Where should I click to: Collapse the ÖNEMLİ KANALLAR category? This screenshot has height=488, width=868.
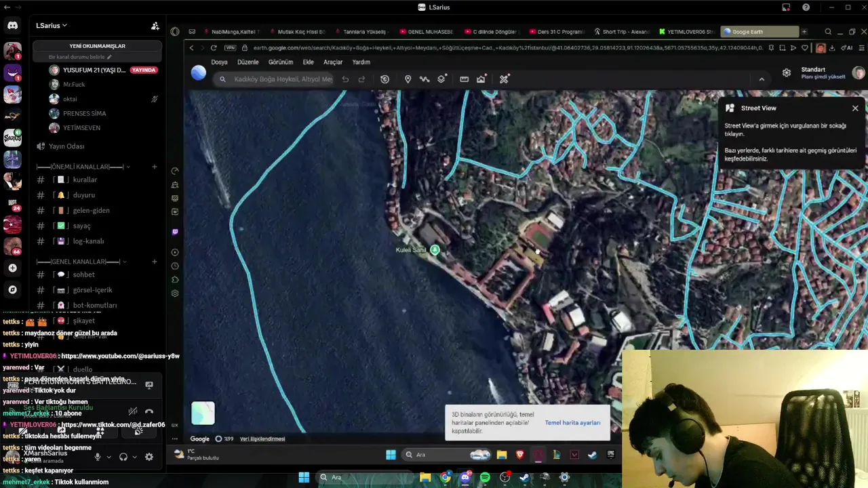[x=83, y=167]
